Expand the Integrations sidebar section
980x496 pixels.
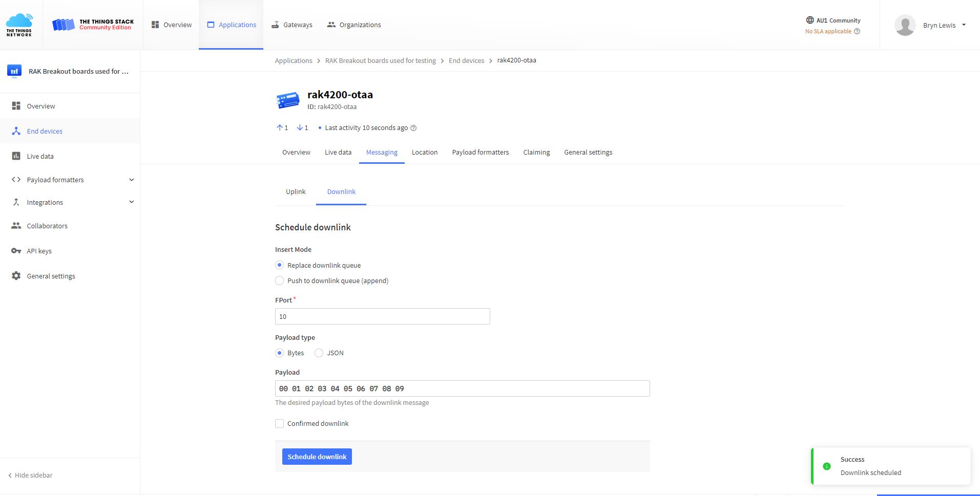(131, 202)
